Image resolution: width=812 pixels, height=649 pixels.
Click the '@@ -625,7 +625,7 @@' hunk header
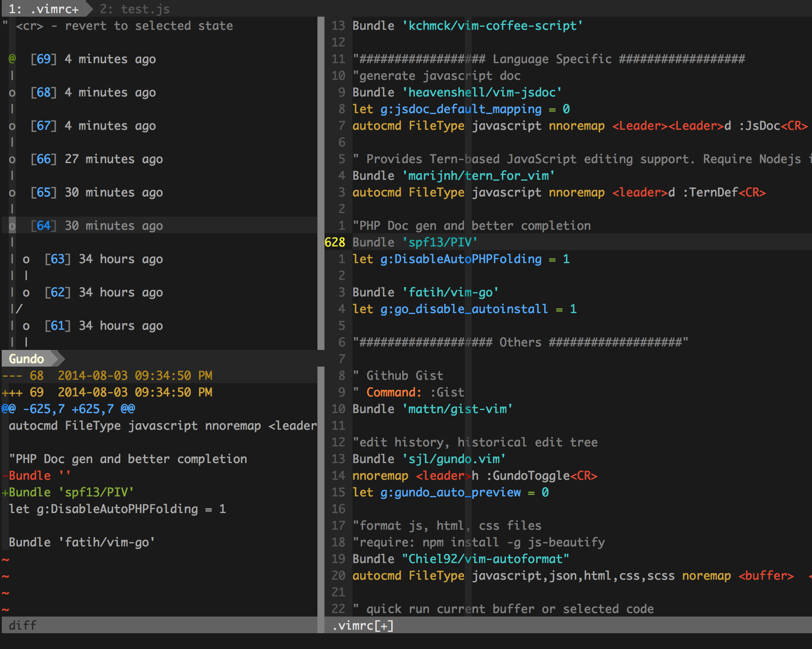[68, 409]
